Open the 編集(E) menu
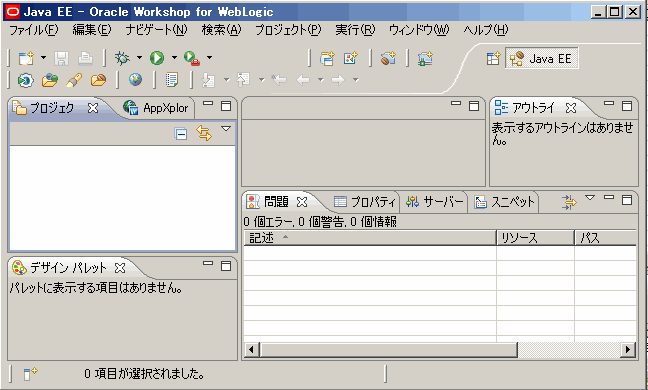648x390 pixels. (x=92, y=30)
